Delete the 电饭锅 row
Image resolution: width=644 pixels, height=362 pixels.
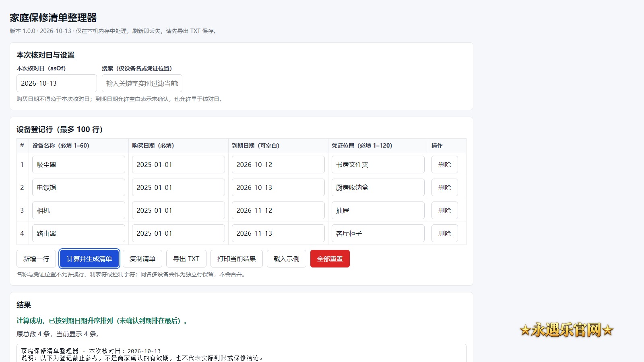(x=445, y=187)
